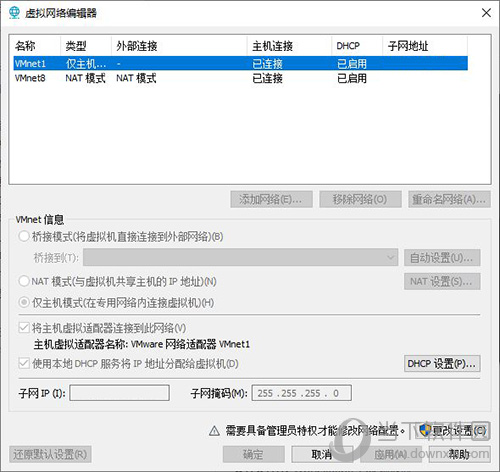The width and height of the screenshot is (500, 472).
Task: Click NAT 模式 type cell of VMnet8
Action: [85, 78]
